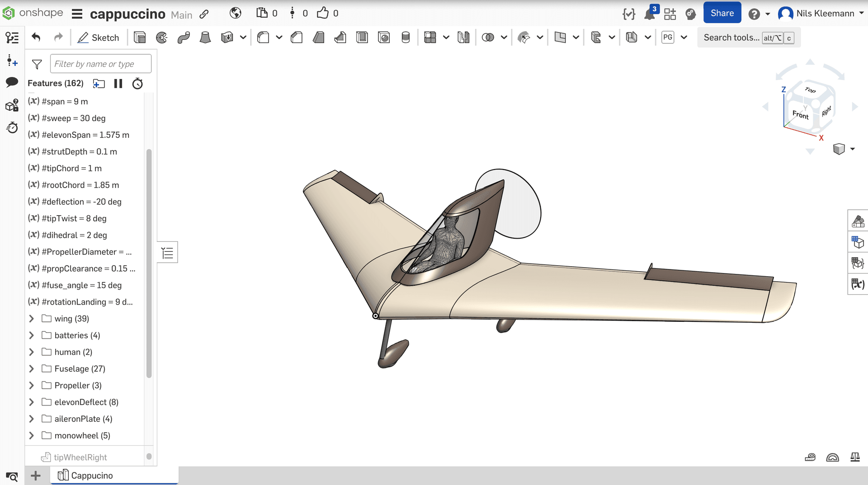868x485 pixels.
Task: Click the Sketch button
Action: pos(98,38)
